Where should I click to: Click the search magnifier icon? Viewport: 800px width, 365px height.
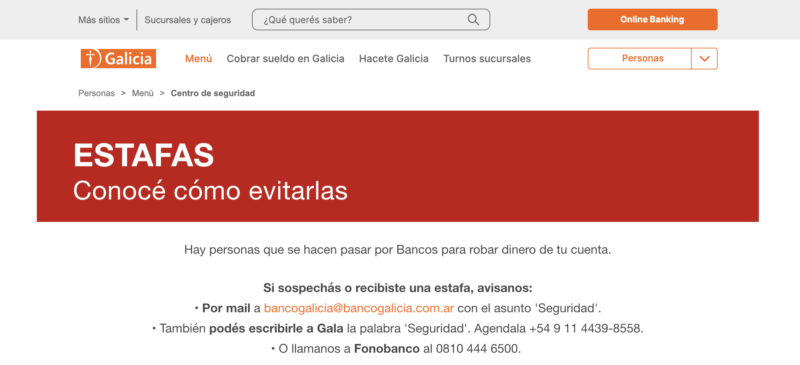coord(473,20)
